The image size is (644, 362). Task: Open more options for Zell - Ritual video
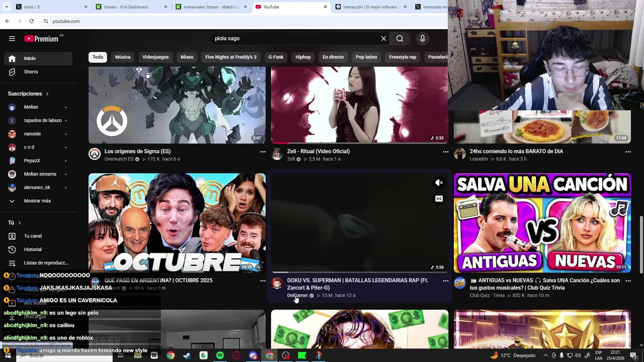click(x=445, y=151)
